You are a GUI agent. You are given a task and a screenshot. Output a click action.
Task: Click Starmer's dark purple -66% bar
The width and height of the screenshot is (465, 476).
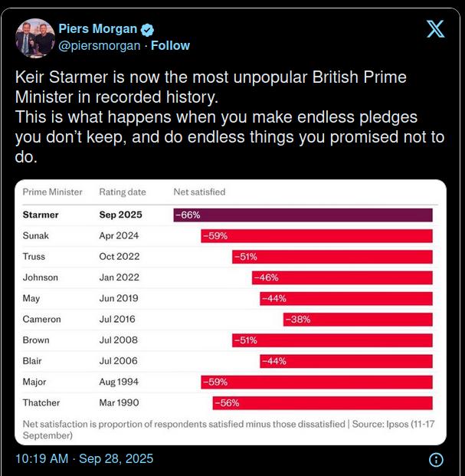[303, 215]
